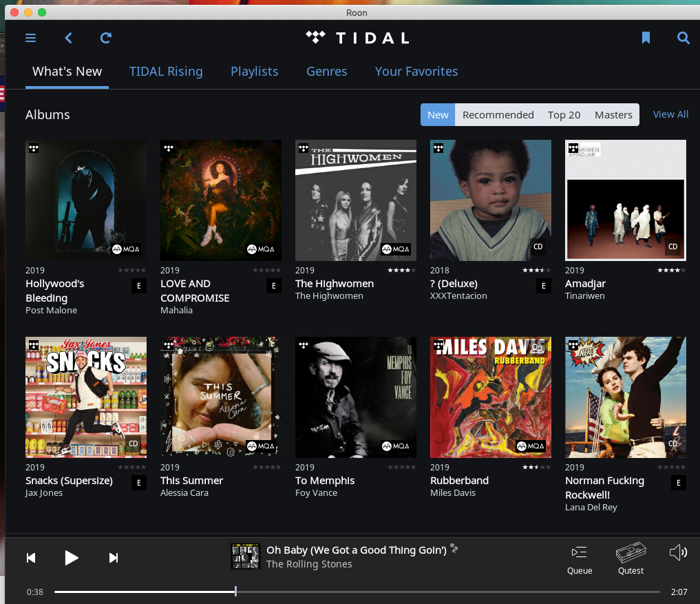Click MQA badge on Rubberband cover
The image size is (700, 604).
(531, 446)
